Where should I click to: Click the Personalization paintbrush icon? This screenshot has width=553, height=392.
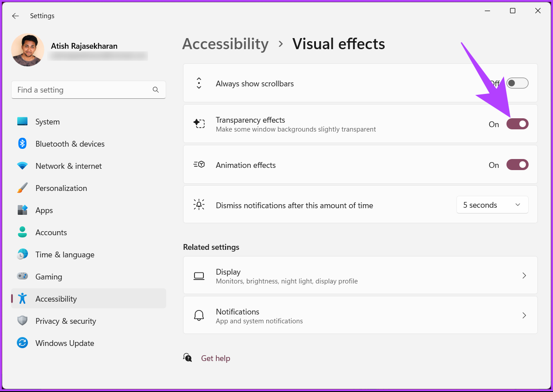[x=23, y=188]
